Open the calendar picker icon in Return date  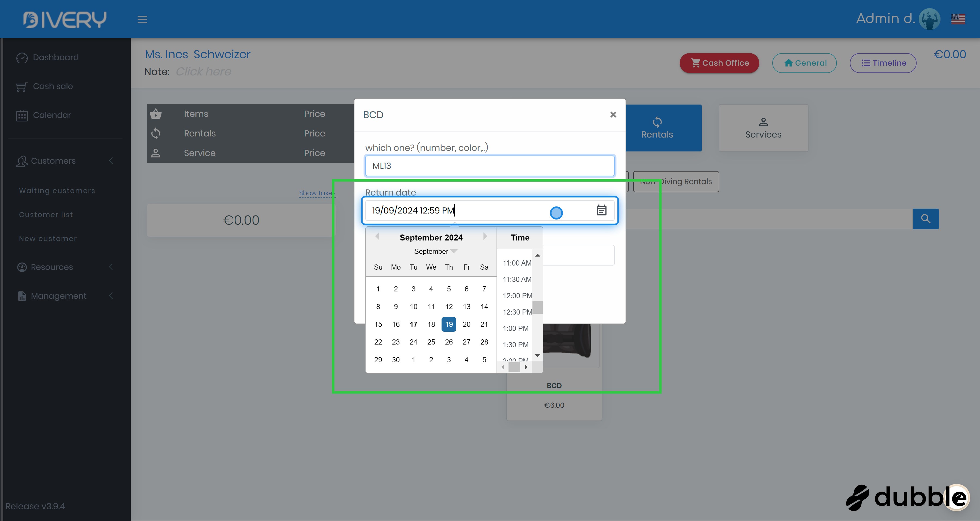pyautogui.click(x=601, y=210)
